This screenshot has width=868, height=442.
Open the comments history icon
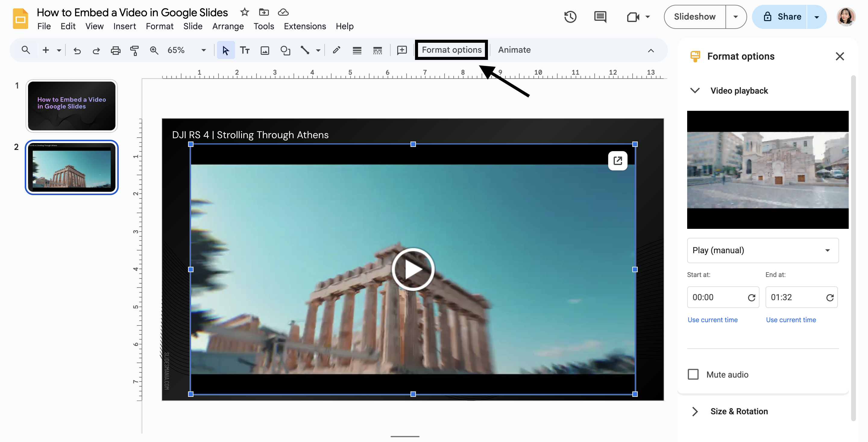pos(600,17)
